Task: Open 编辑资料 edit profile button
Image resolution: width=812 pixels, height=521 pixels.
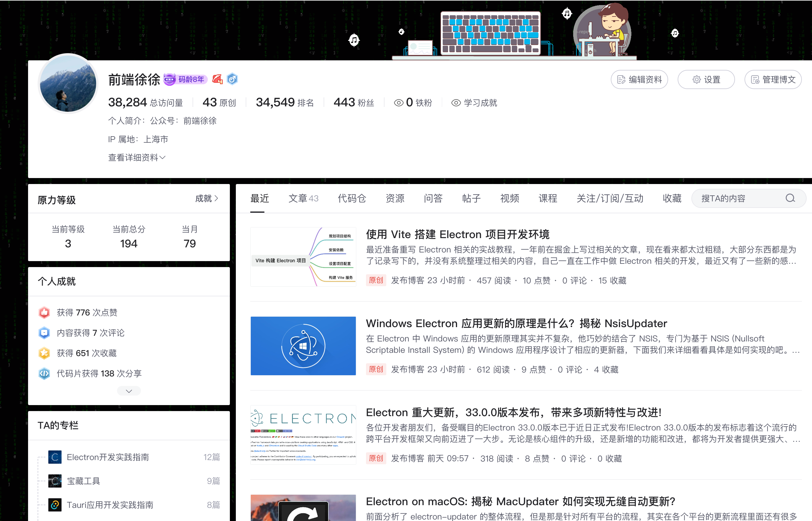Action: click(639, 80)
